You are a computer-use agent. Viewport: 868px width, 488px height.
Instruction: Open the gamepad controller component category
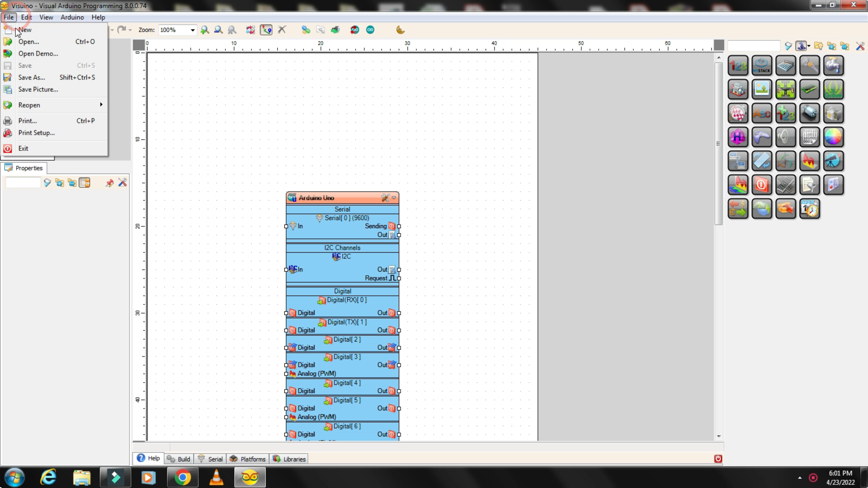(762, 137)
